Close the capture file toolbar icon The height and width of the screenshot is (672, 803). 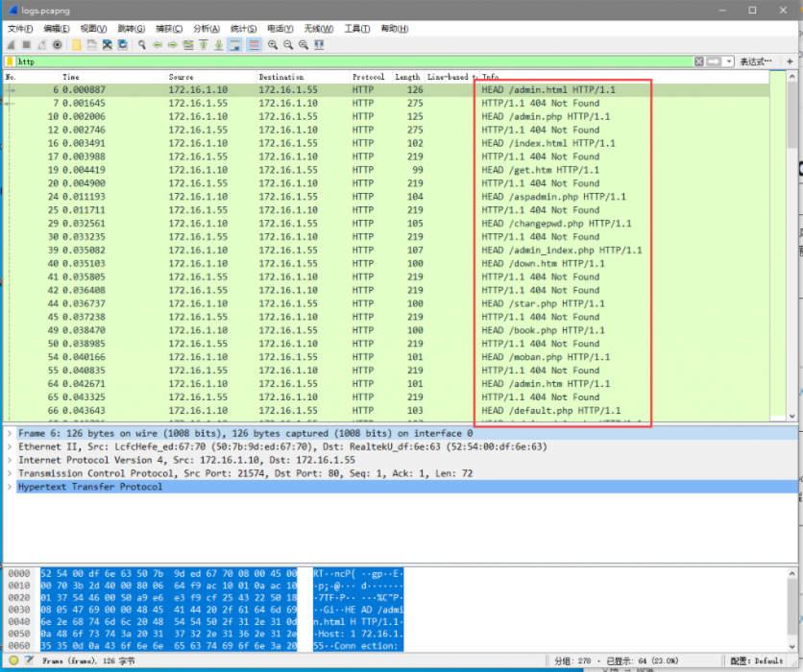coord(107,45)
